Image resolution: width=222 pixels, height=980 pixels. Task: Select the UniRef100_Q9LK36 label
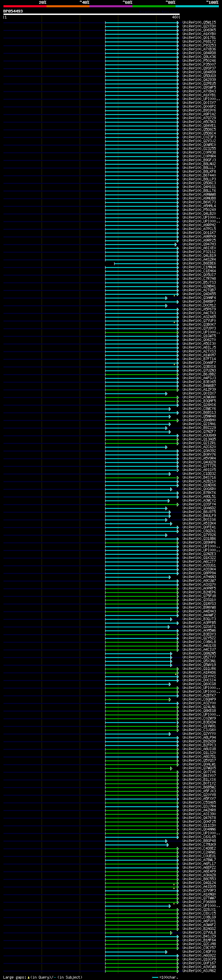199,57
